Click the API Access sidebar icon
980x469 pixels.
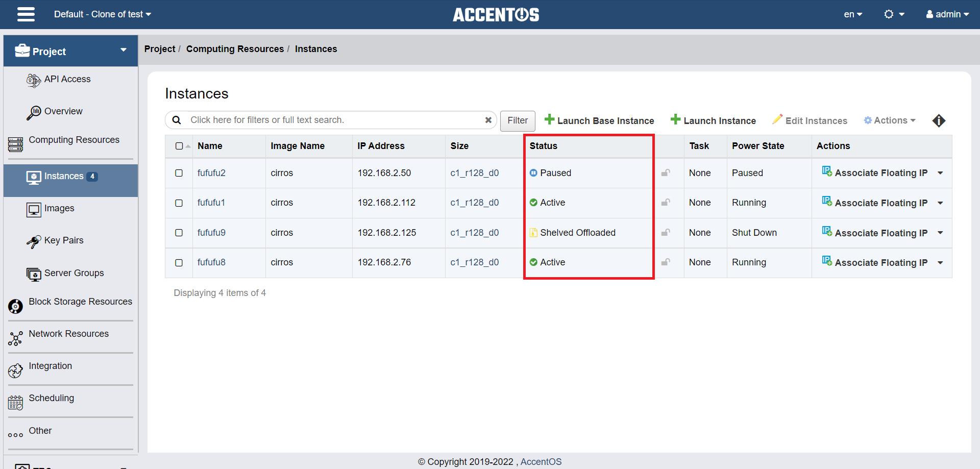coord(34,80)
